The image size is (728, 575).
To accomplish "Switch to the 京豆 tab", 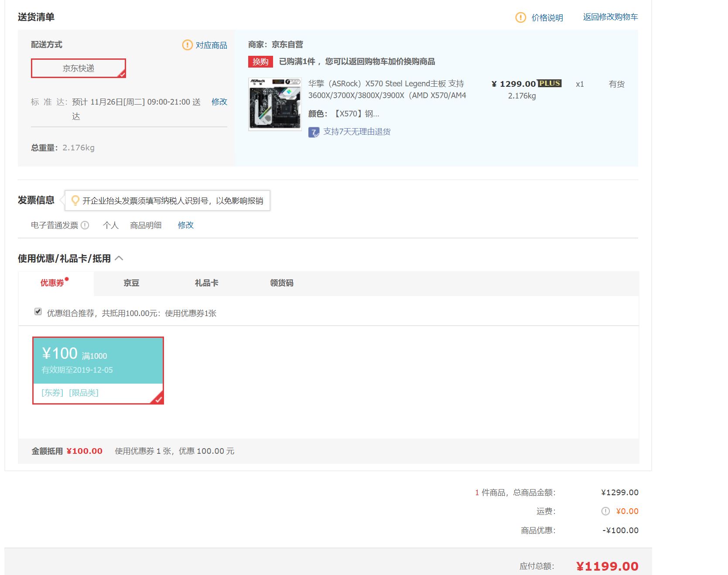I will [x=131, y=283].
